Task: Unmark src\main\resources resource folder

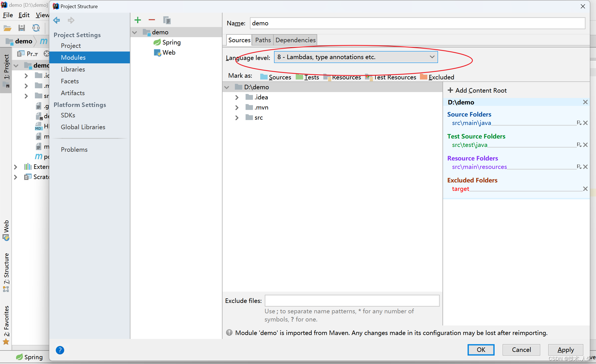Action: coord(585,167)
